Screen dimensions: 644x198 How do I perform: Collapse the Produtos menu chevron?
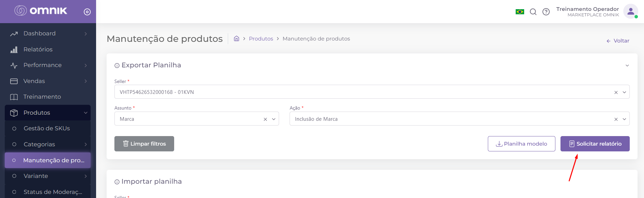click(86, 113)
